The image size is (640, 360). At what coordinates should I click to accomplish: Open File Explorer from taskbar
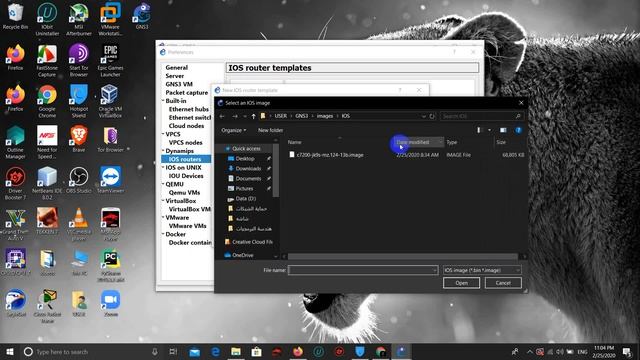click(236, 351)
